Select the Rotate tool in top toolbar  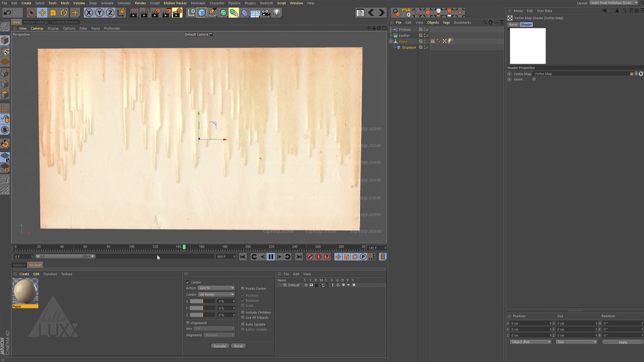pyautogui.click(x=64, y=13)
